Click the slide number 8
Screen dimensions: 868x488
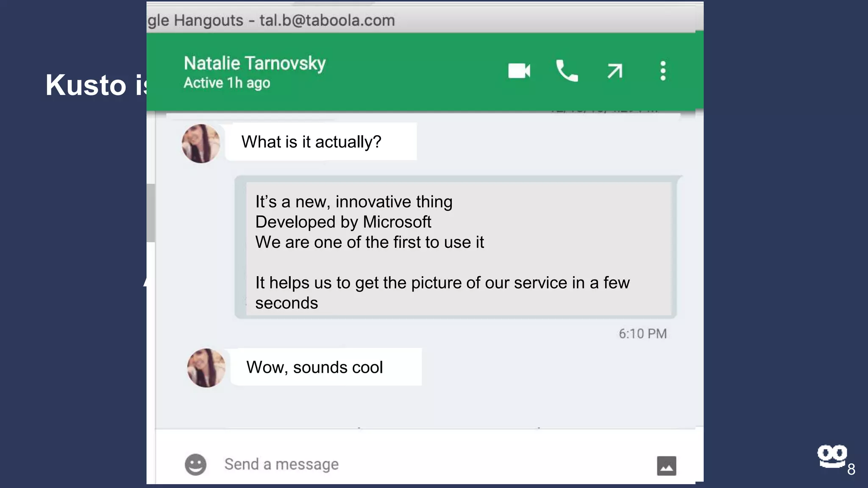851,469
